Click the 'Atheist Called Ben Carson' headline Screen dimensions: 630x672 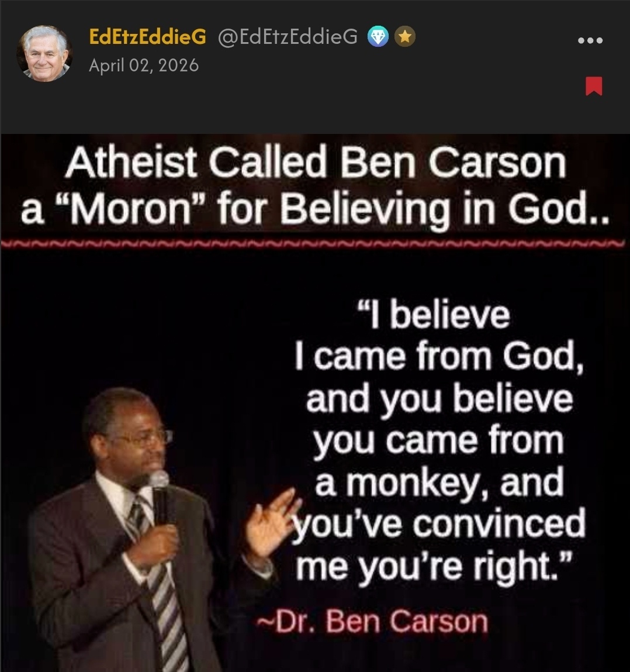pyautogui.click(x=316, y=163)
